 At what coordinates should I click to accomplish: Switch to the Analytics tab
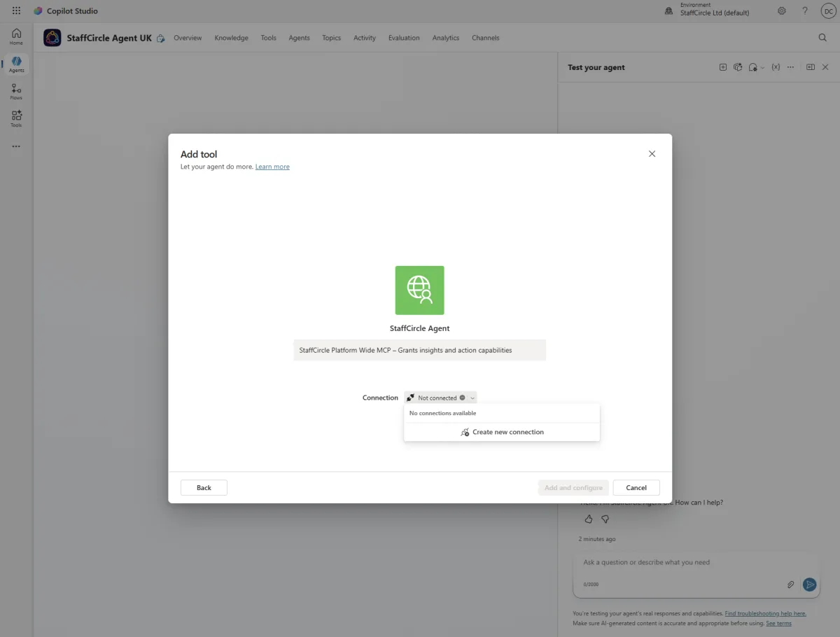pyautogui.click(x=446, y=38)
